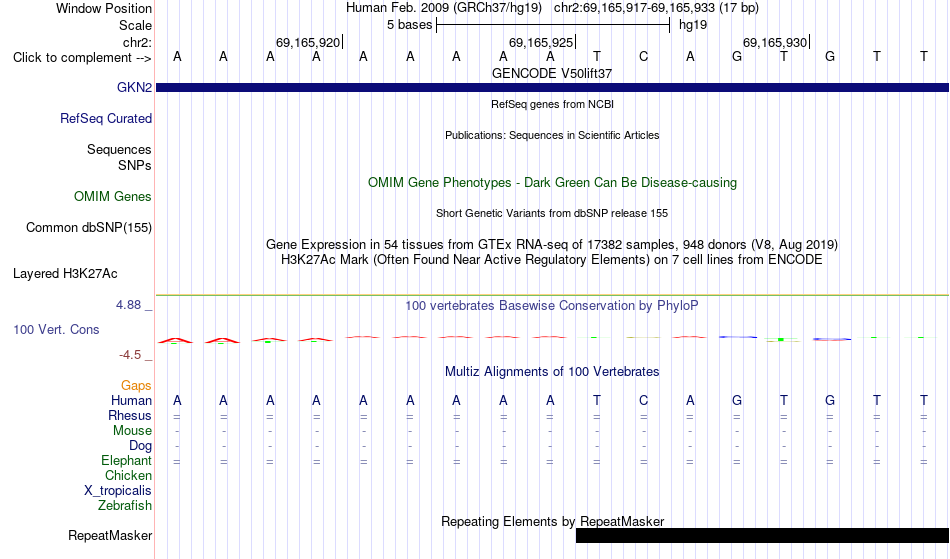
Task: Select the Elephant species row label
Action: coord(126,460)
